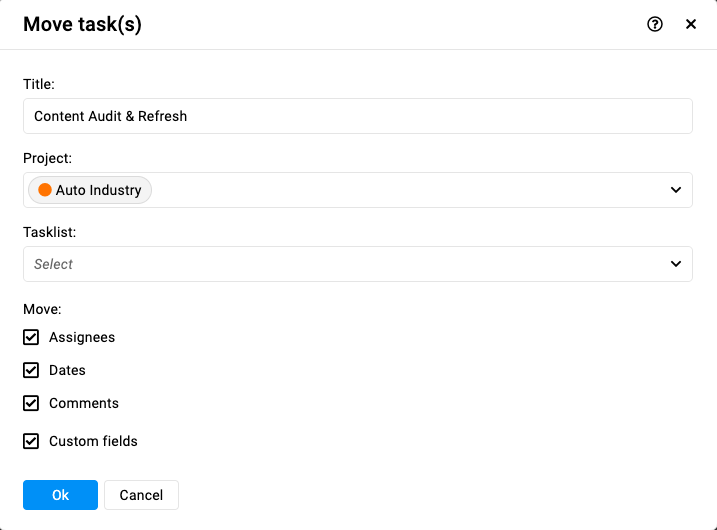The width and height of the screenshot is (717, 530).
Task: Click the Custom fields label text
Action: [x=93, y=441]
